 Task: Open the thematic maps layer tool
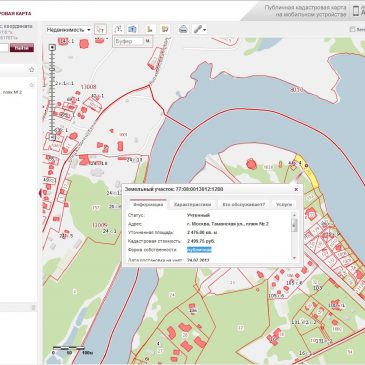click(132, 29)
